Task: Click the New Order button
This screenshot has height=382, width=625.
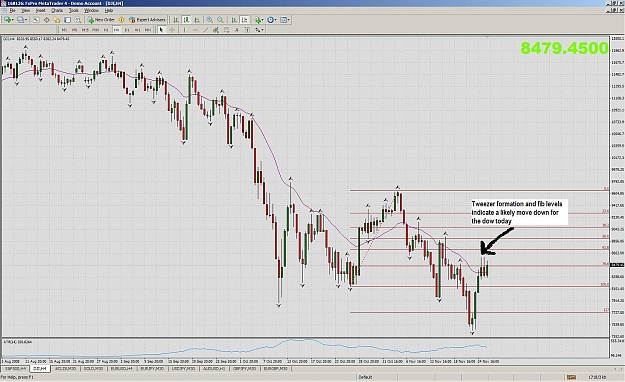Action: tap(101, 20)
